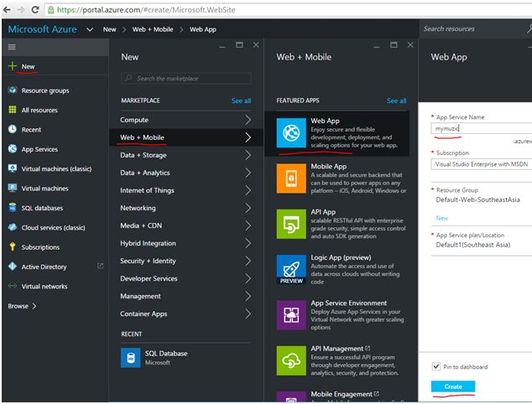Click Web App breadcrumb item

pos(203,29)
